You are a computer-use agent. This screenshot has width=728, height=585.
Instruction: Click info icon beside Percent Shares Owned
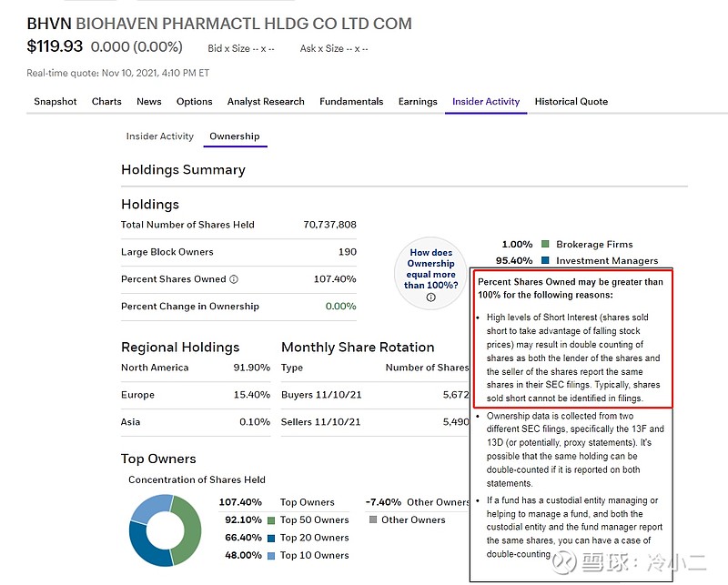tap(234, 279)
